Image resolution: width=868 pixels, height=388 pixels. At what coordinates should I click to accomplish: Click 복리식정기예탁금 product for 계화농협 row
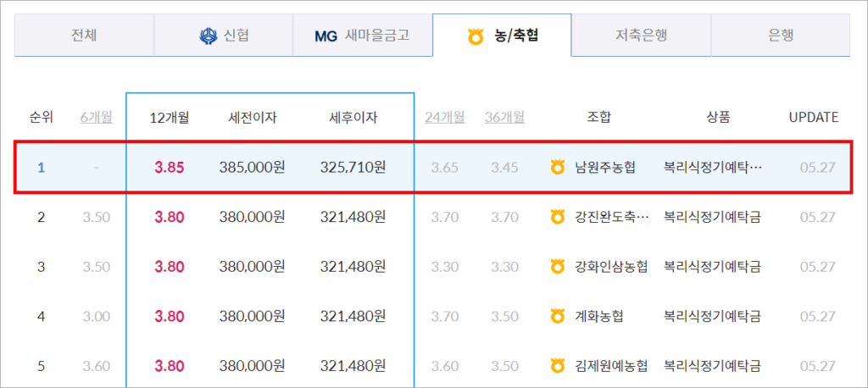click(712, 317)
